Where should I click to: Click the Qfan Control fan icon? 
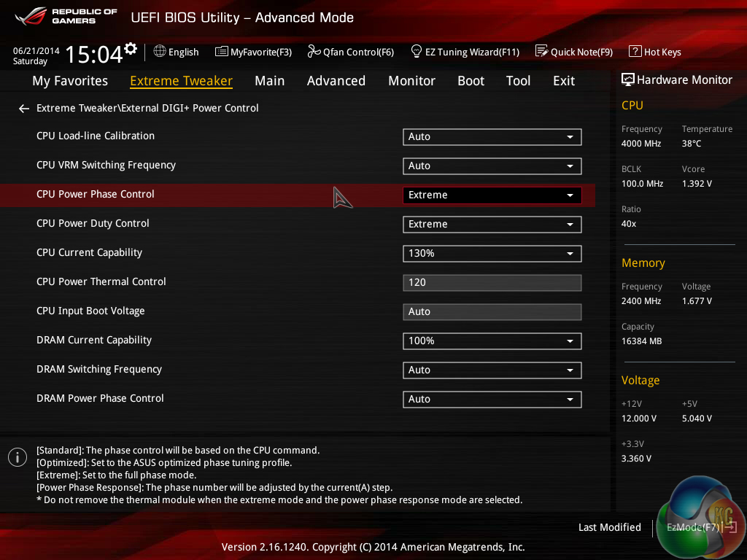click(314, 51)
